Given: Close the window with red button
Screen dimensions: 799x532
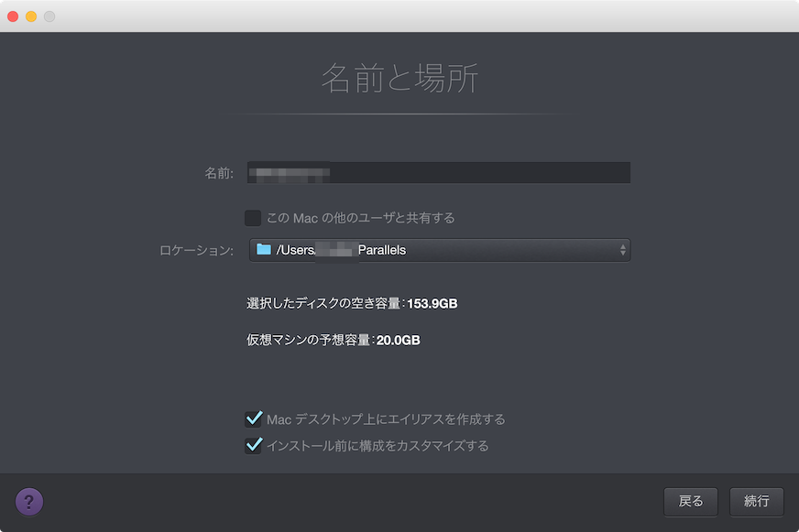Looking at the screenshot, I should (x=13, y=16).
